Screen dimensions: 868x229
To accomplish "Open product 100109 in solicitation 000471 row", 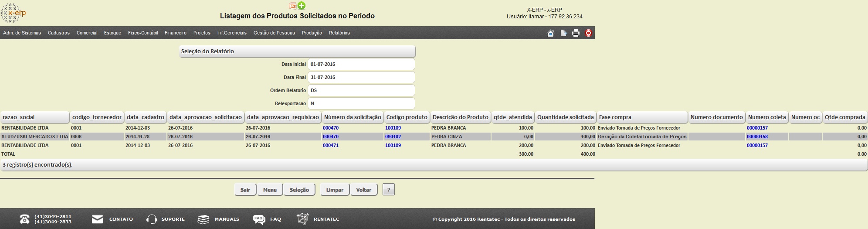I will (x=393, y=145).
